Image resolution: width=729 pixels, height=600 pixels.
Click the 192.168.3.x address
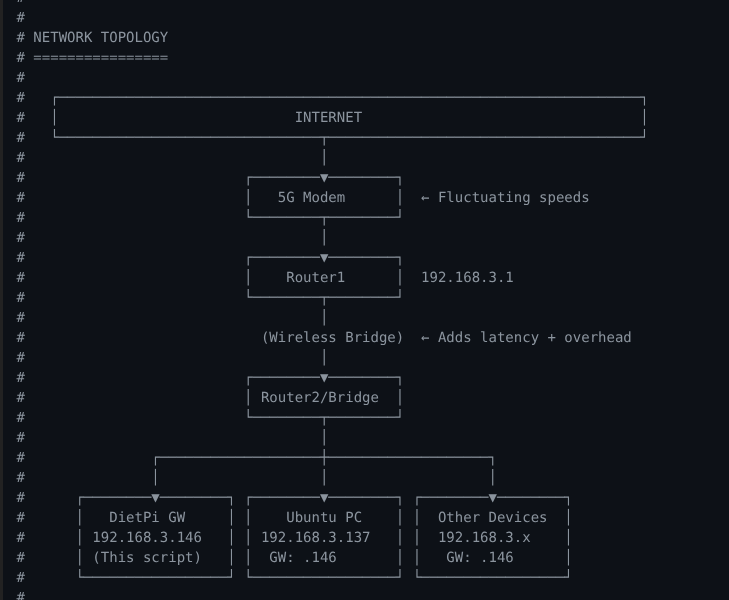(x=484, y=537)
